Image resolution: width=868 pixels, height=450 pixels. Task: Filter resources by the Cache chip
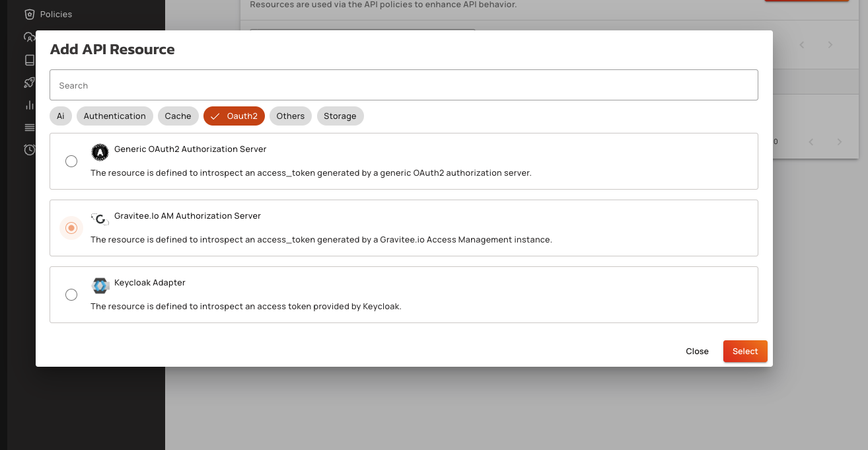(x=178, y=116)
